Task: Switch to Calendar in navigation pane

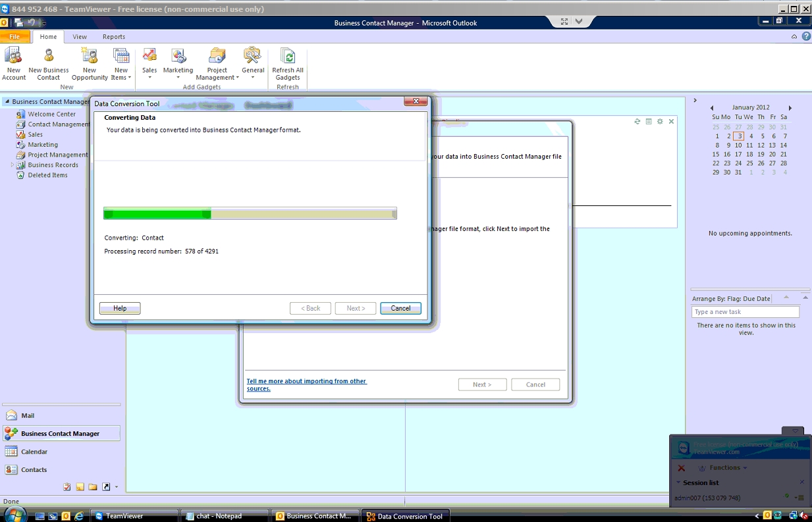Action: [x=61, y=452]
